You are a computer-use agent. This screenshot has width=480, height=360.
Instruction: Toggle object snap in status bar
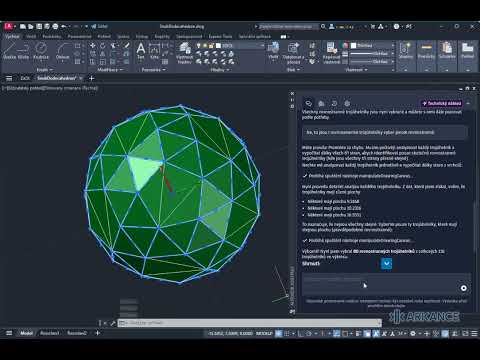pyautogui.click(x=345, y=333)
